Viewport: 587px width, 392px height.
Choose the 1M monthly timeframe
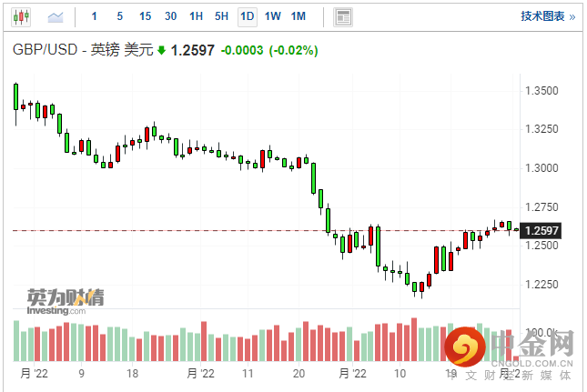299,16
